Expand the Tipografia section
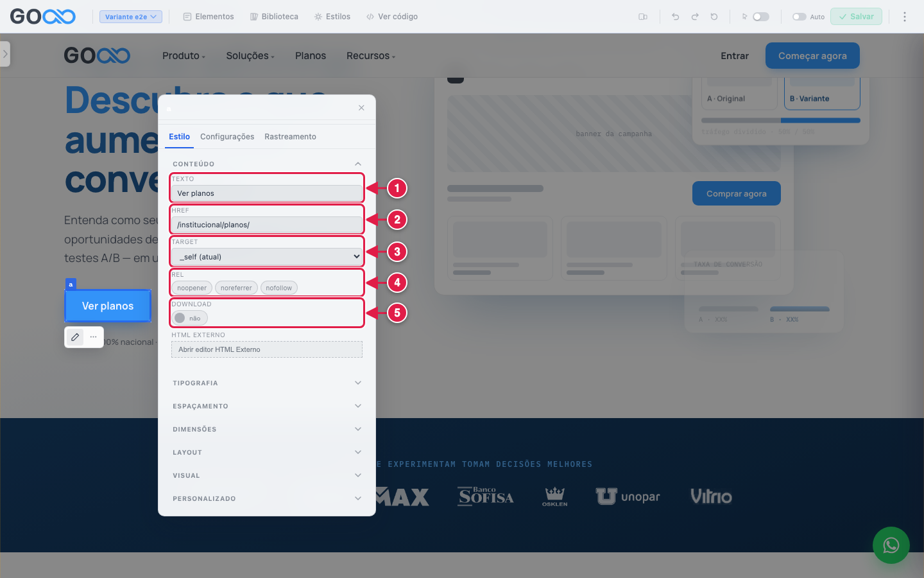 tap(267, 383)
